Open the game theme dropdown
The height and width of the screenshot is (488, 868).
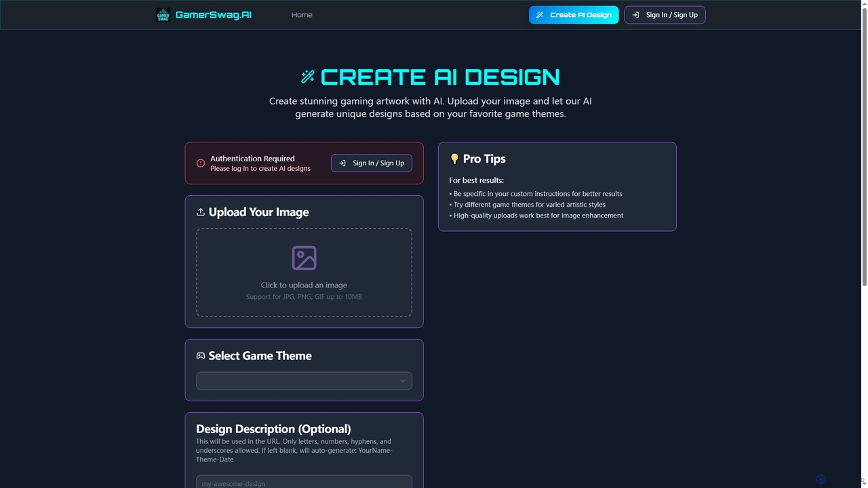tap(304, 381)
